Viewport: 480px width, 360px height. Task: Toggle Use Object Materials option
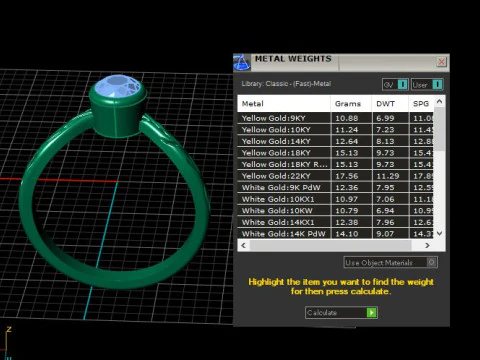[x=390, y=262]
